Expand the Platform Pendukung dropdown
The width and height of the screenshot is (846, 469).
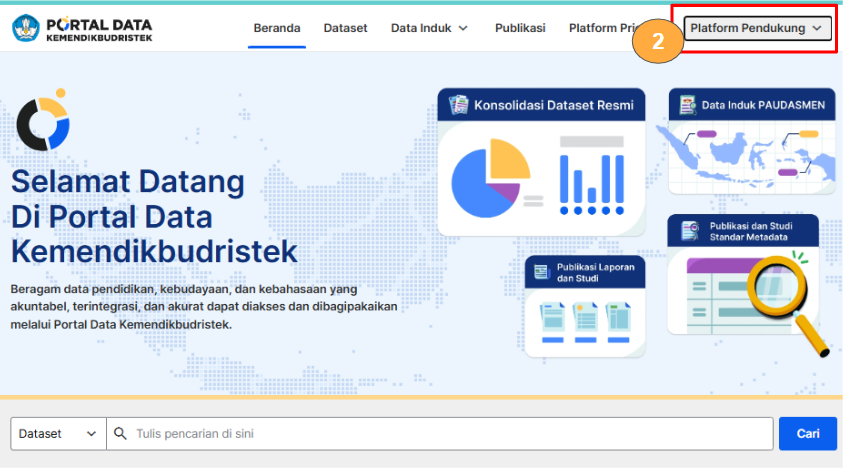tap(758, 28)
